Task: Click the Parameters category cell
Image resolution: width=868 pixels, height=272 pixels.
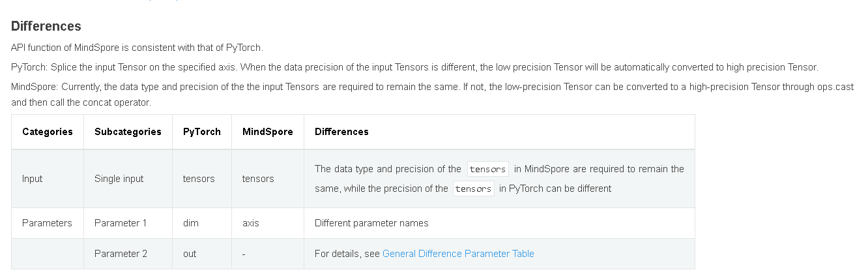Action: pos(47,223)
